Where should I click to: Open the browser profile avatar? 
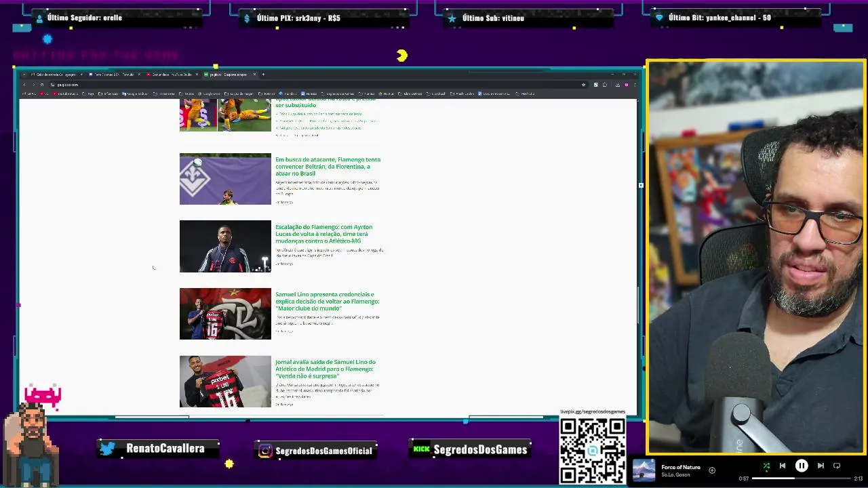pos(627,85)
